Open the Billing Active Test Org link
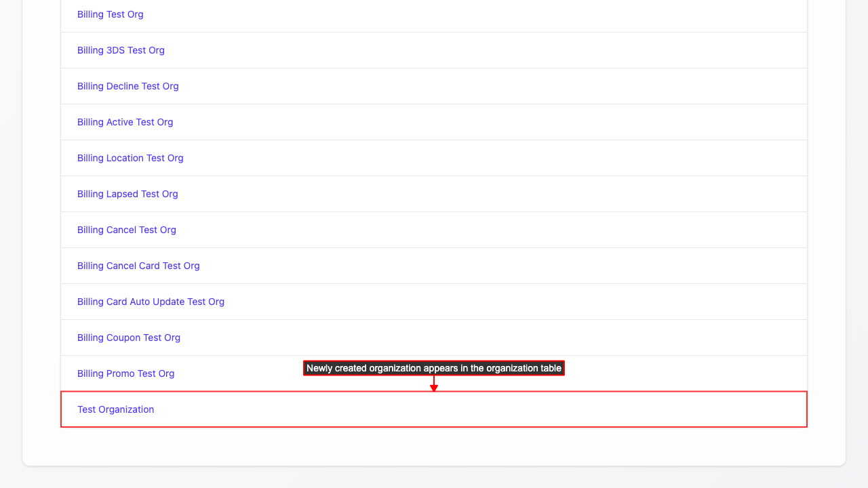868x488 pixels. pyautogui.click(x=125, y=122)
